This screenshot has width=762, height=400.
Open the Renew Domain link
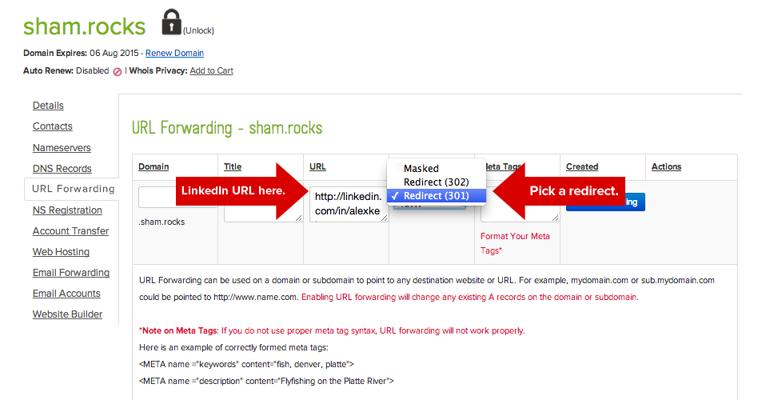coord(176,52)
